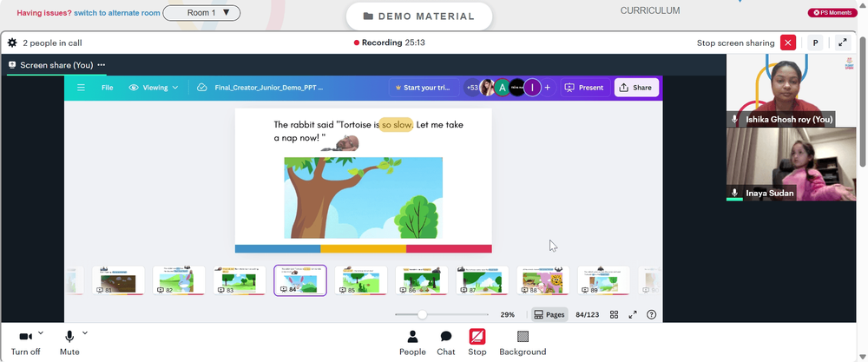Viewport: 868px width, 362px height.
Task: Select slide thumbnail 82
Action: 179,280
